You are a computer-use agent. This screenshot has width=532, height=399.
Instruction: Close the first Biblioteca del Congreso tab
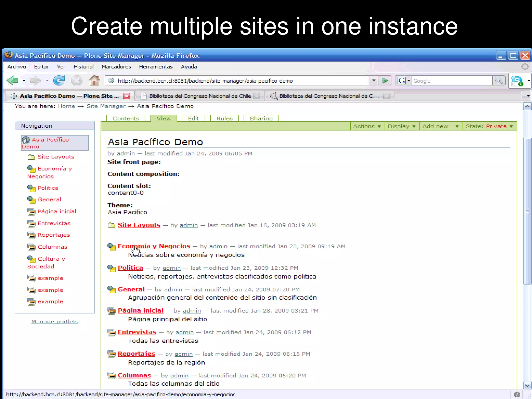[x=256, y=96]
